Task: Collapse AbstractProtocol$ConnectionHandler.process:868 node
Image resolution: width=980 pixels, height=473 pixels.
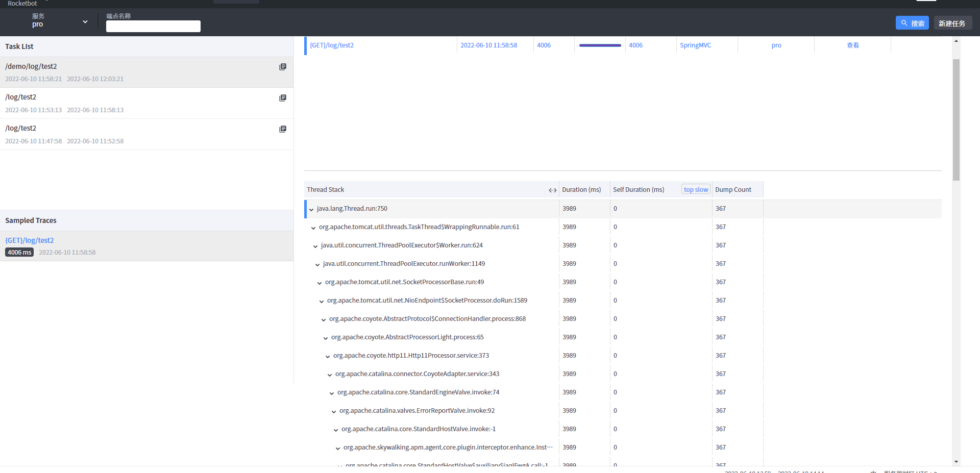Action: (x=324, y=319)
